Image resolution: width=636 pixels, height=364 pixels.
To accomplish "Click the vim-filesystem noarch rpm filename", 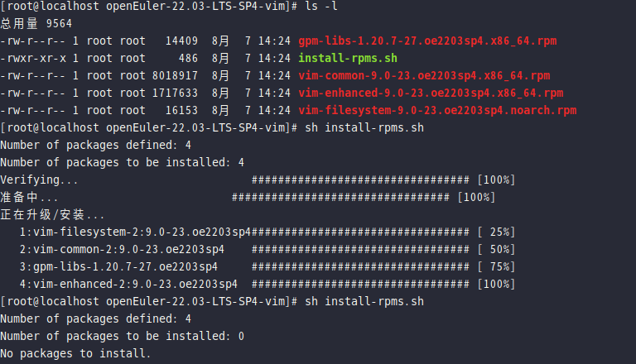I will coord(437,110).
